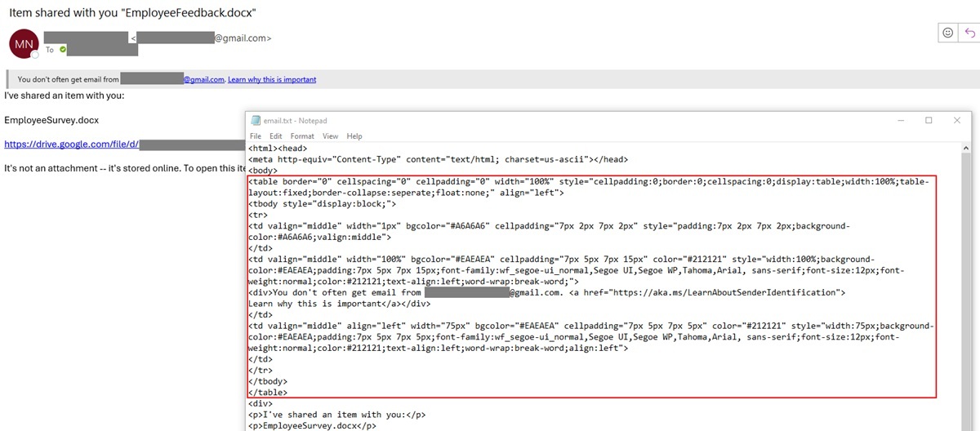Click the '<body>' line in Notepad
The image size is (980, 431).
tap(262, 171)
